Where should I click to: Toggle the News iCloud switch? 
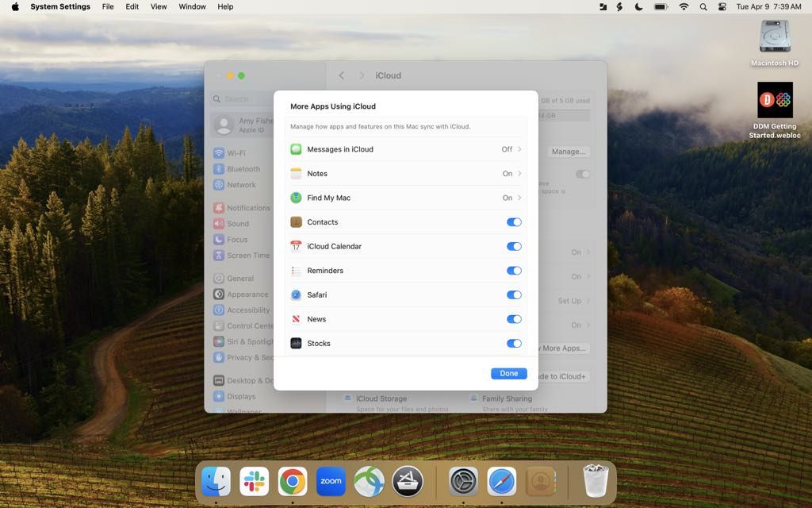[x=514, y=319]
